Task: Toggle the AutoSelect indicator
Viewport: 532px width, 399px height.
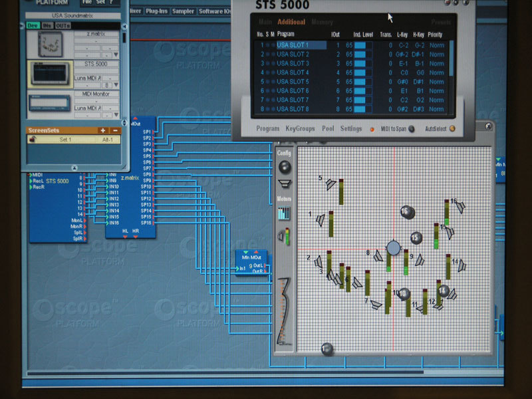Action: coord(452,128)
